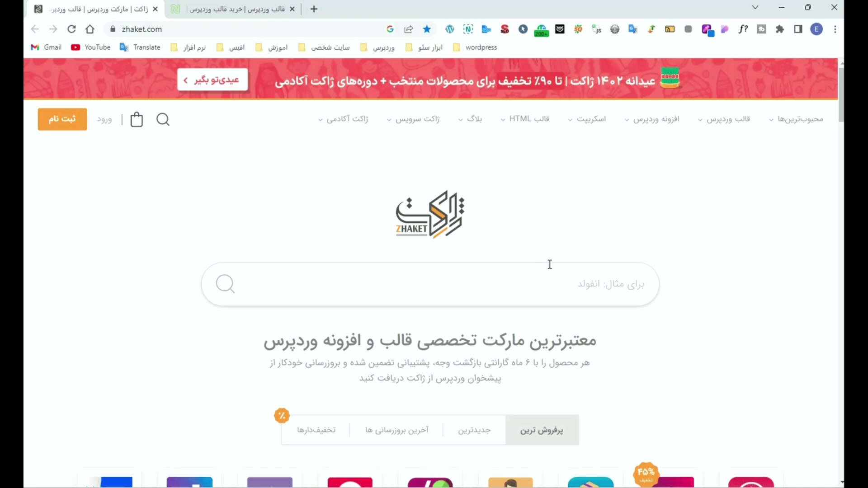This screenshot has width=868, height=488.
Task: Select the جدیدترین tab
Action: pyautogui.click(x=474, y=430)
